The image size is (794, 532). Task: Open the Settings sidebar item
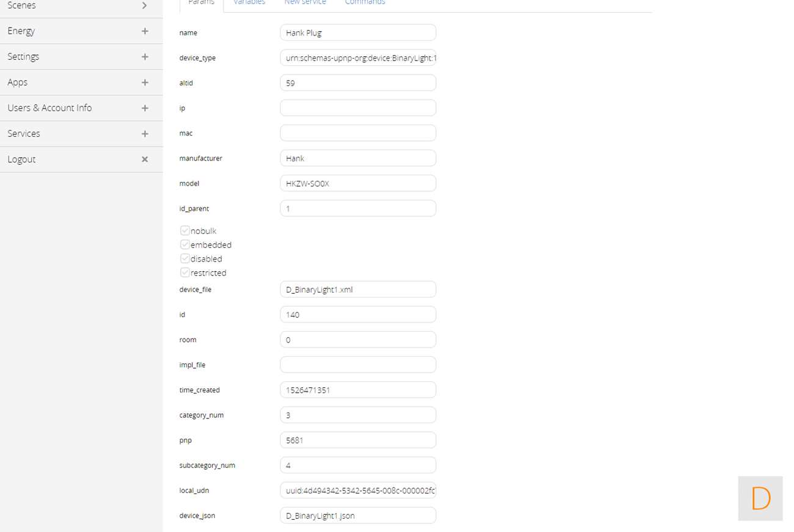tap(23, 57)
